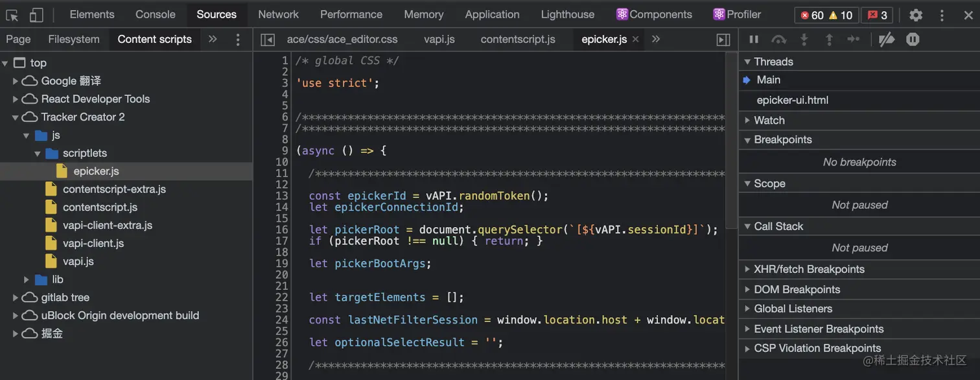Viewport: 980px width, 380px height.
Task: Toggle pause on exceptions
Action: (913, 40)
